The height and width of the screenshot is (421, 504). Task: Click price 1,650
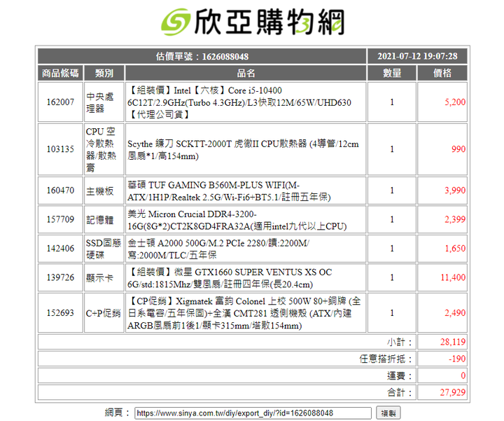(455, 248)
